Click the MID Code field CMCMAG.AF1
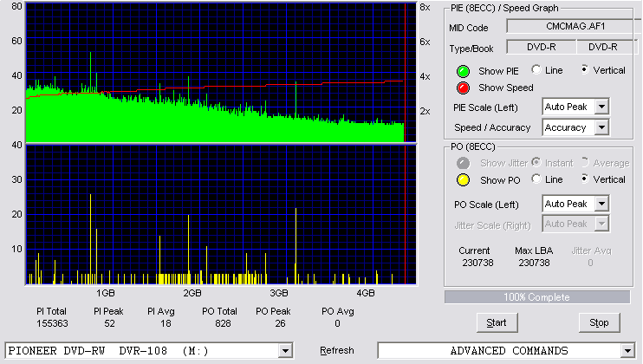Viewport: 643px width, 364px height. tap(575, 26)
